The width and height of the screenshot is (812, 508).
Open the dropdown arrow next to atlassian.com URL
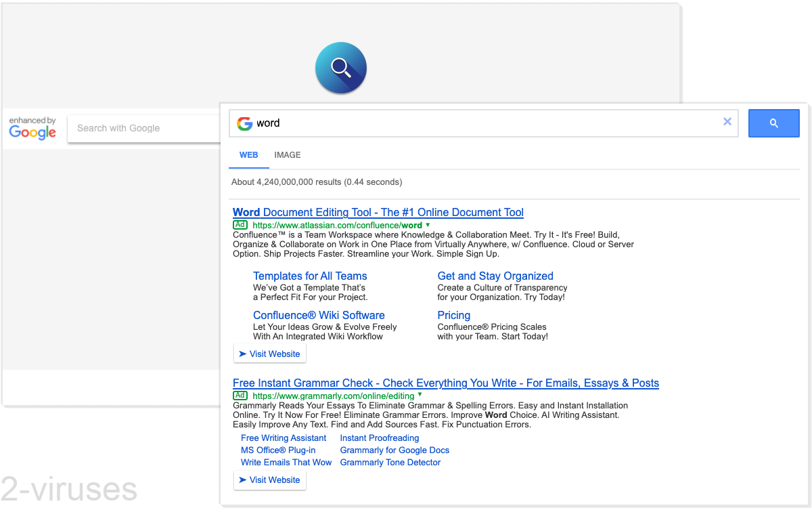[x=427, y=224]
